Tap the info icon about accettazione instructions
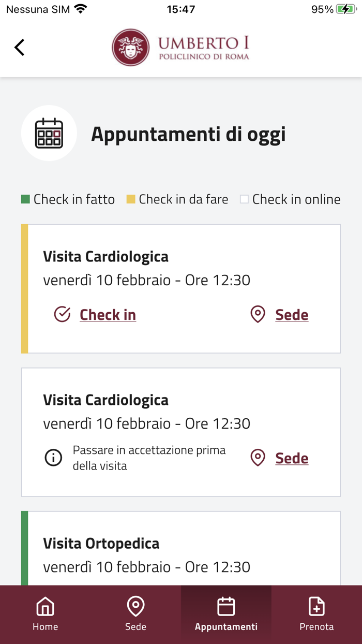 click(x=53, y=457)
